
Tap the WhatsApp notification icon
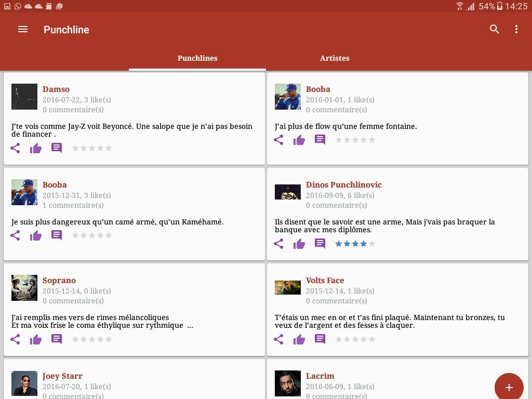point(18,6)
